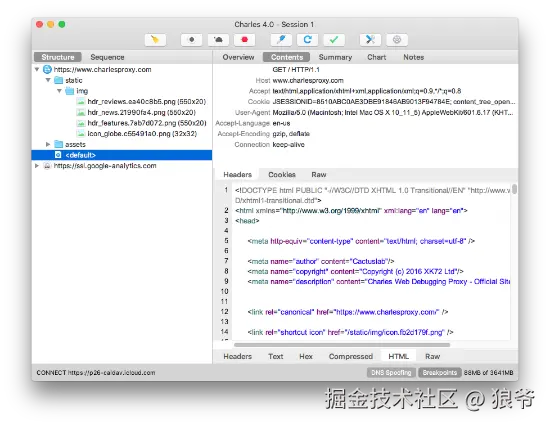Open the Overview tab
Image resolution: width=550 pixels, height=426 pixels.
238,57
